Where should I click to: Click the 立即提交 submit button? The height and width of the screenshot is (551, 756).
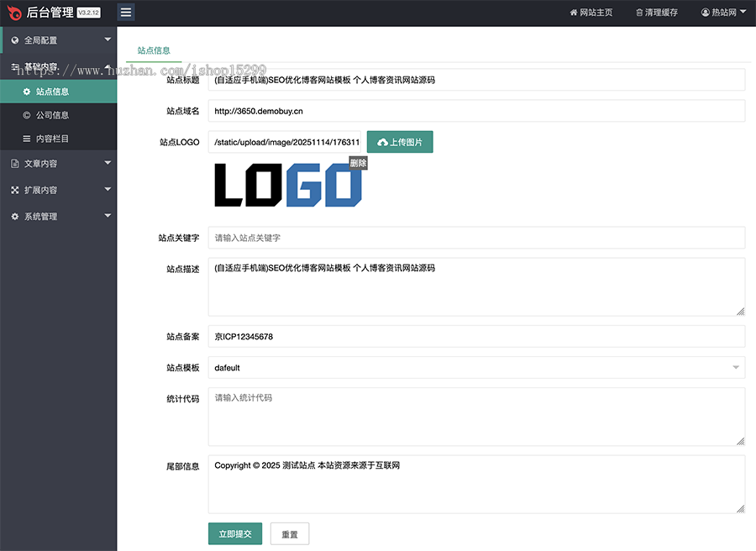234,533
